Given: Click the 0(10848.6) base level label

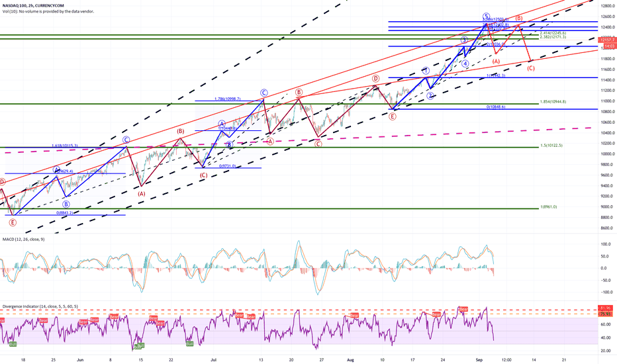Looking at the screenshot, I should click(496, 107).
